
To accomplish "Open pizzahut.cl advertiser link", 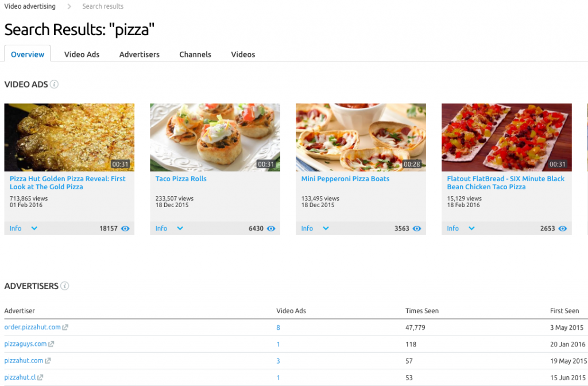I will 20,377.
